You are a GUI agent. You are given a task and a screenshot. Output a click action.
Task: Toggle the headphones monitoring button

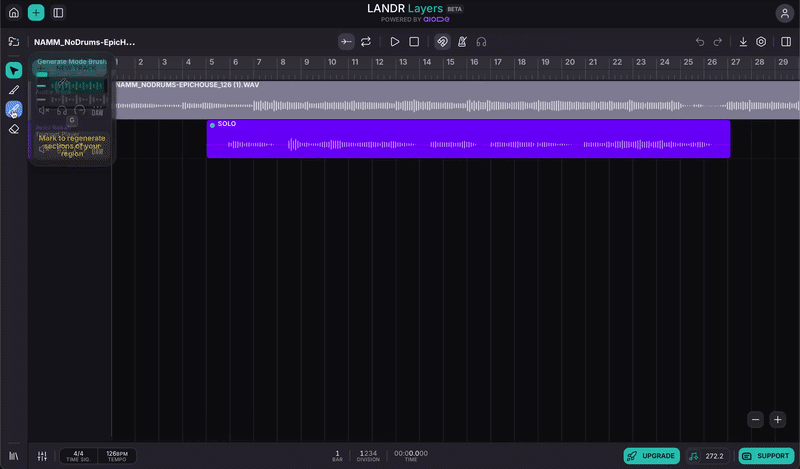[x=481, y=42]
